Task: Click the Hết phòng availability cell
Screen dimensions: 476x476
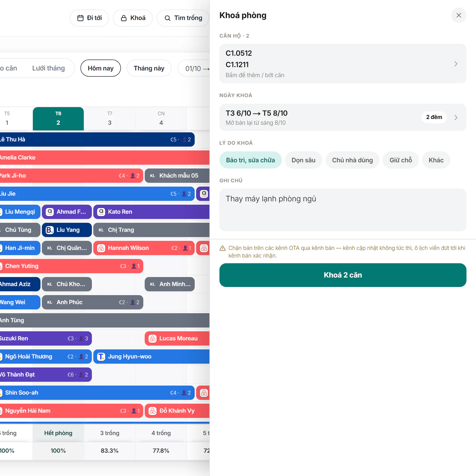Action: 58,433
